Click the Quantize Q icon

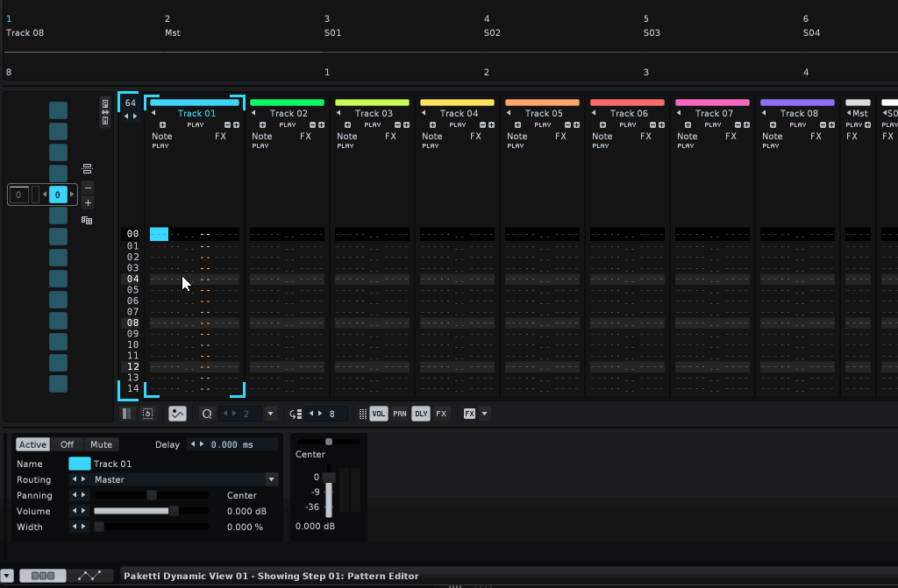tap(207, 414)
